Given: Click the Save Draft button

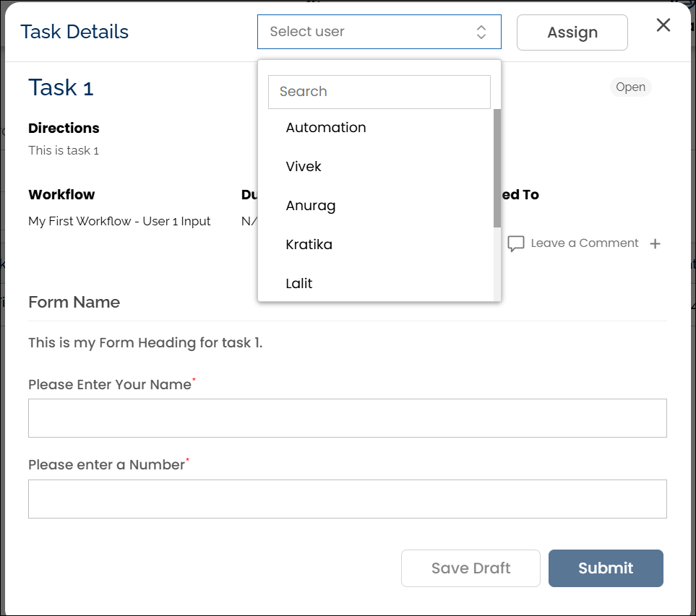Looking at the screenshot, I should tap(471, 568).
